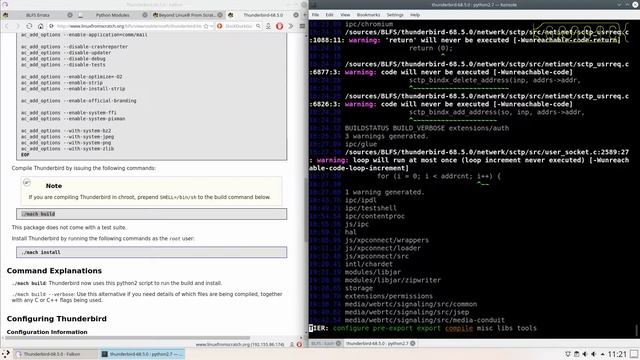640x360 pixels.
Task: Open Konsole Edit menu
Action: (329, 15)
